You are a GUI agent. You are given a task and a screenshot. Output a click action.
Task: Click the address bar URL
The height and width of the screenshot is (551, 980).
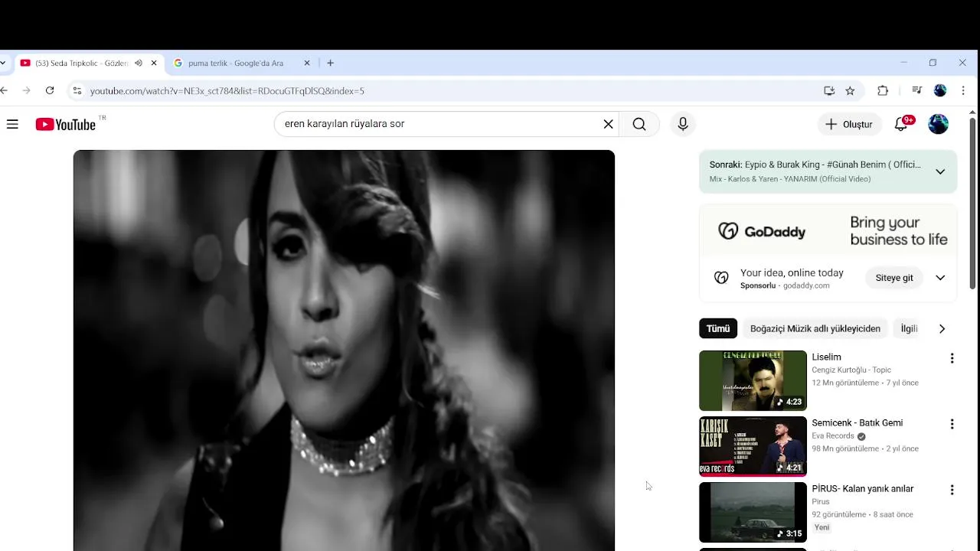(x=227, y=90)
